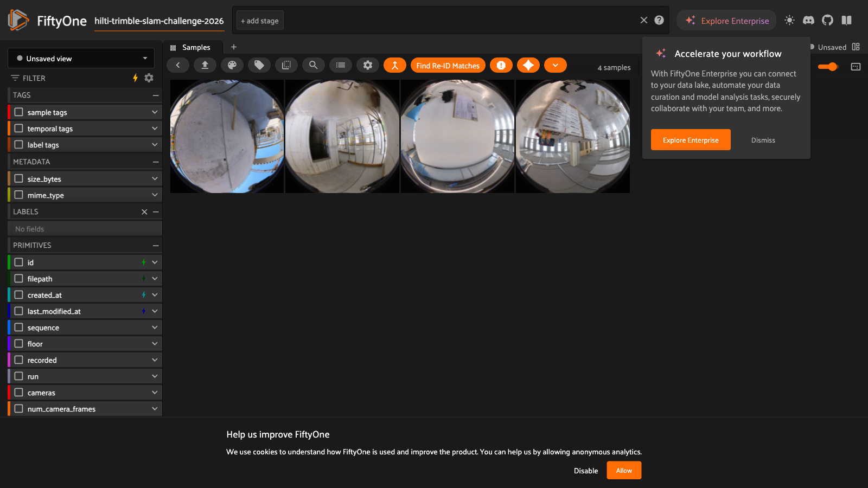Dismiss the Accelerate your workflow popup
868x488 pixels.
[763, 140]
